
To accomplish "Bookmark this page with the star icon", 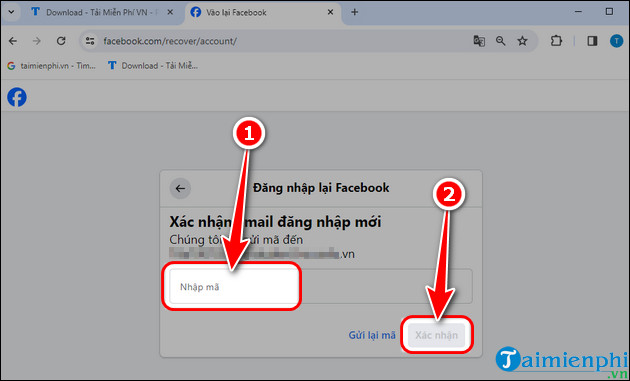I will [522, 41].
